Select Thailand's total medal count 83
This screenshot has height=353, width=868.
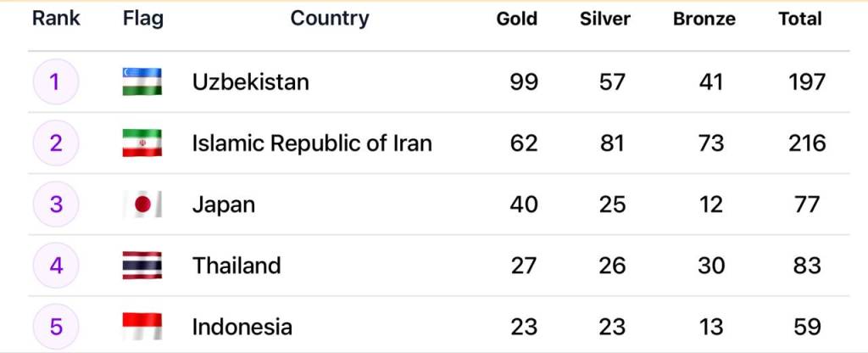point(807,265)
